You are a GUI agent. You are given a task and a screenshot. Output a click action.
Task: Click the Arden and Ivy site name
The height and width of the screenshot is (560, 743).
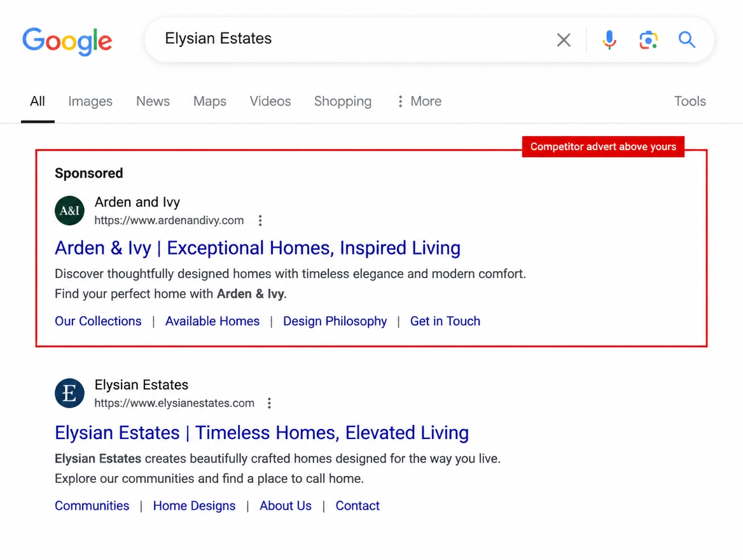pos(137,202)
